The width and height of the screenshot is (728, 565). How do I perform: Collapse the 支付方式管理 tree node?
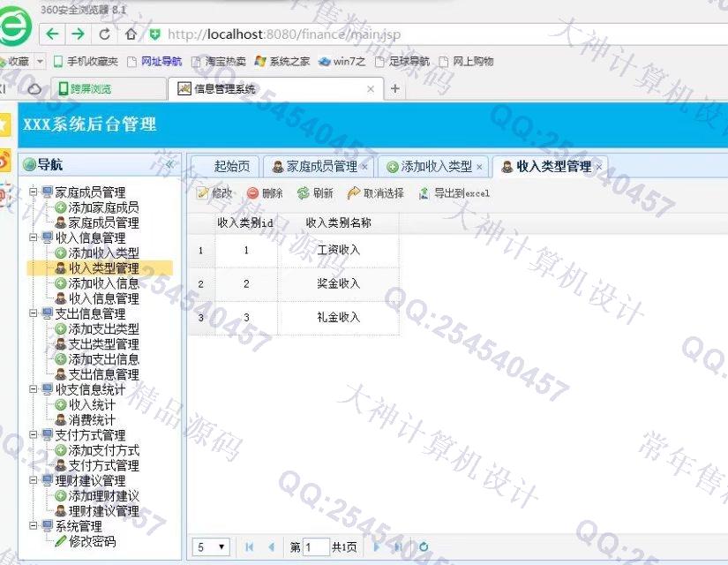(x=33, y=434)
